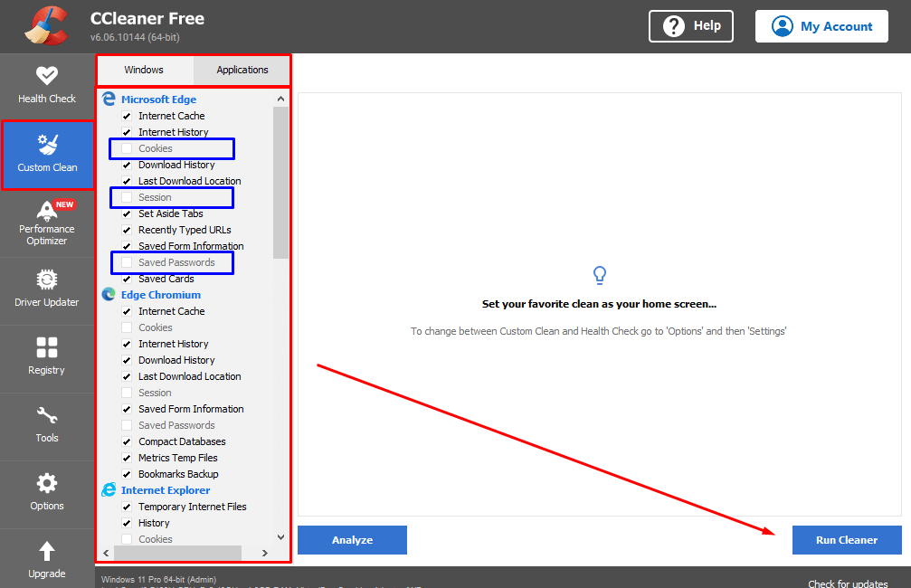Click the Edge Chromium browser icon
The image size is (911, 588).
[x=109, y=295]
